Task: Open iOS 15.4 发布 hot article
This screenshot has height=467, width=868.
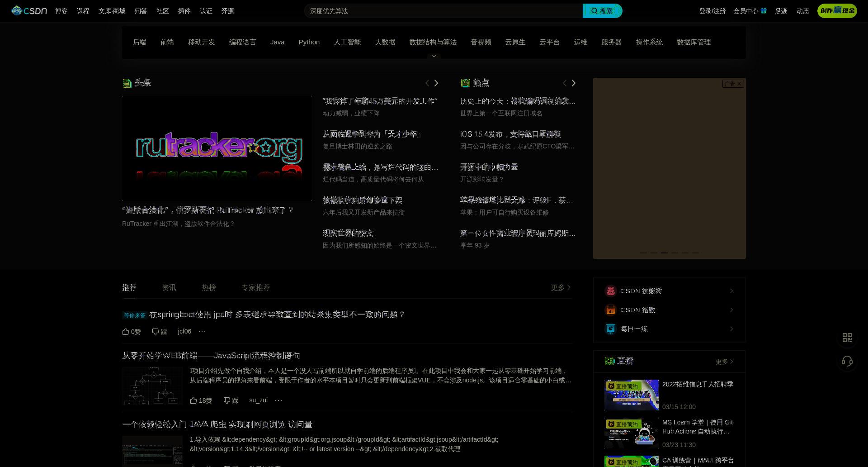Action: (510, 134)
